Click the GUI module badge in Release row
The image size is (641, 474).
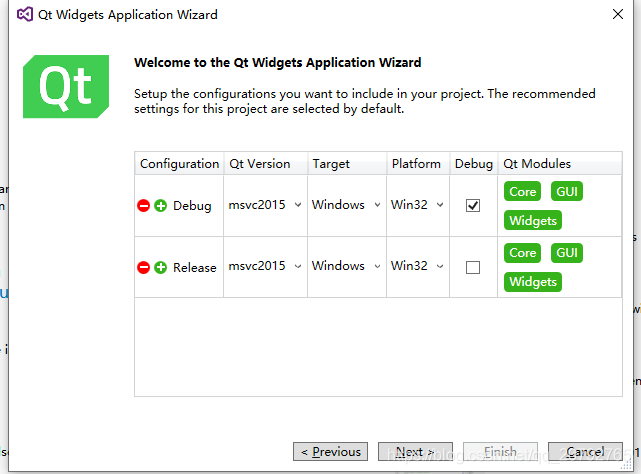click(567, 253)
